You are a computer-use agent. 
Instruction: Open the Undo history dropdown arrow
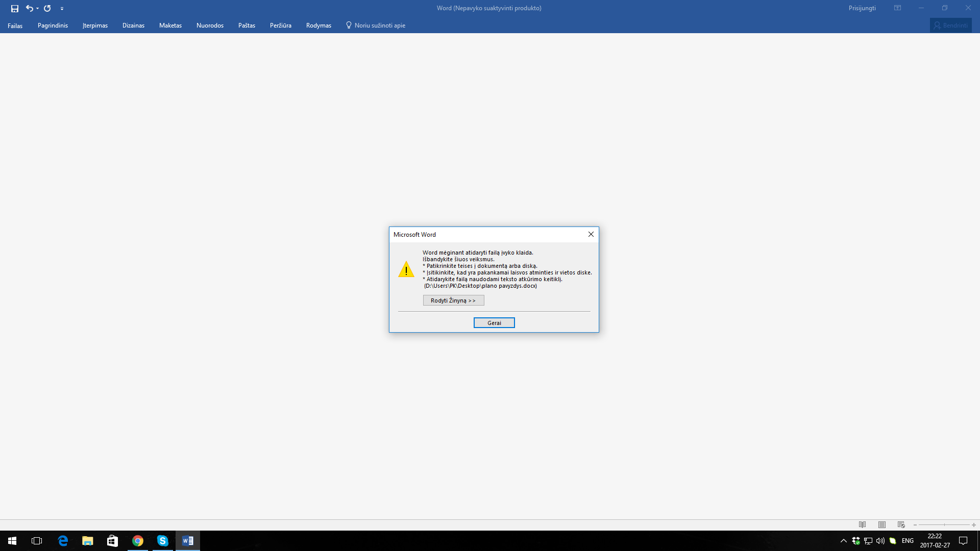pyautogui.click(x=38, y=8)
